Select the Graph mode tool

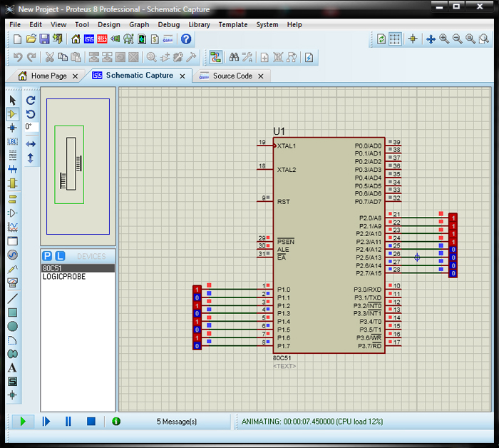tap(12, 227)
